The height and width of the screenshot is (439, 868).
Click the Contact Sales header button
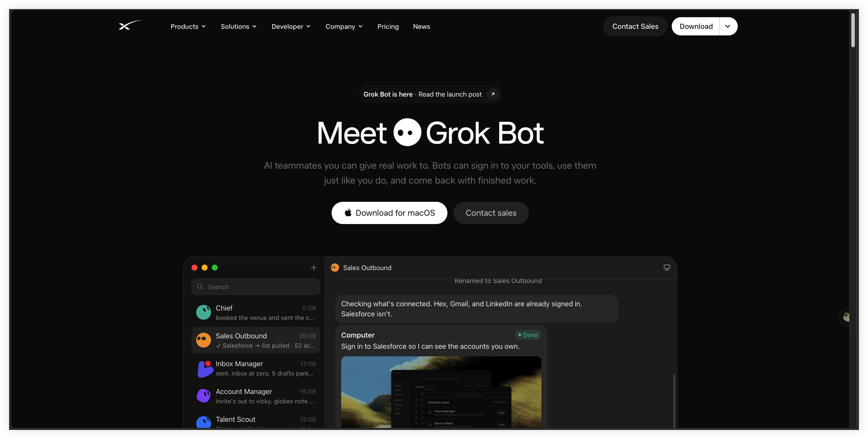[635, 26]
